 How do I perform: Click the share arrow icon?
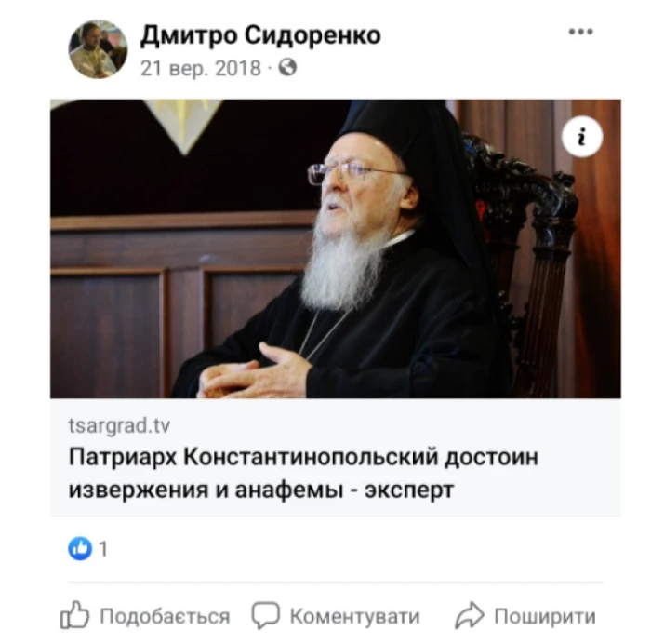click(470, 615)
